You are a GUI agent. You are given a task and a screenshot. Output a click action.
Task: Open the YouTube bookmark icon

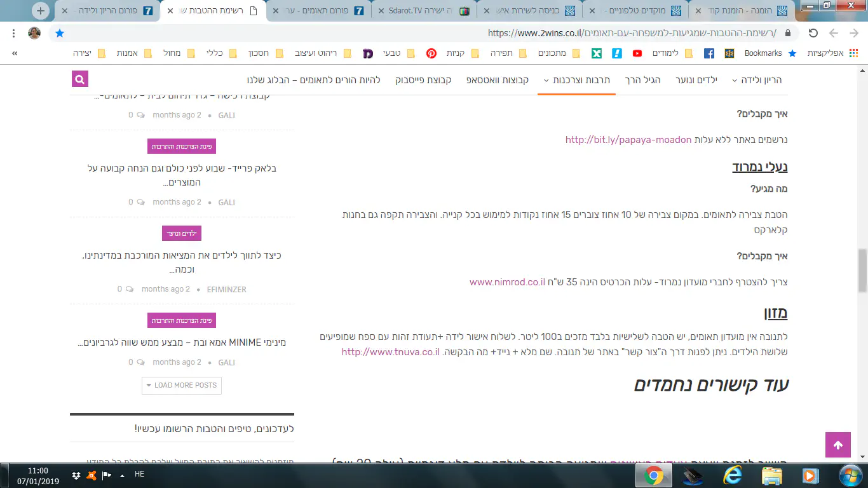637,53
